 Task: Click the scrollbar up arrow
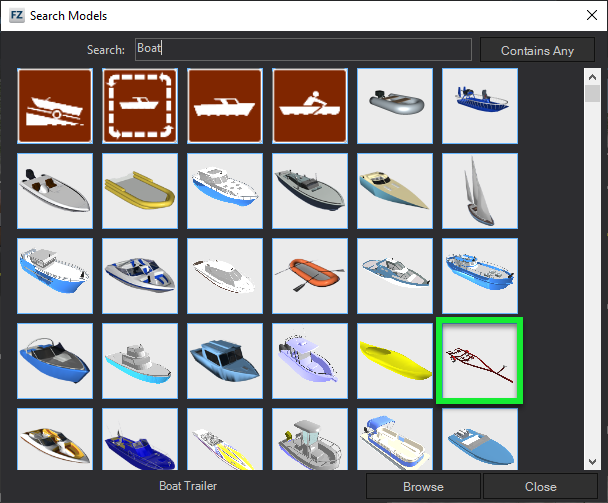[x=592, y=77]
